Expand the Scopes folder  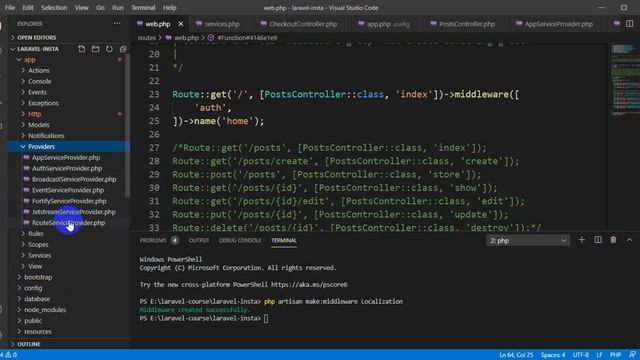[38, 244]
